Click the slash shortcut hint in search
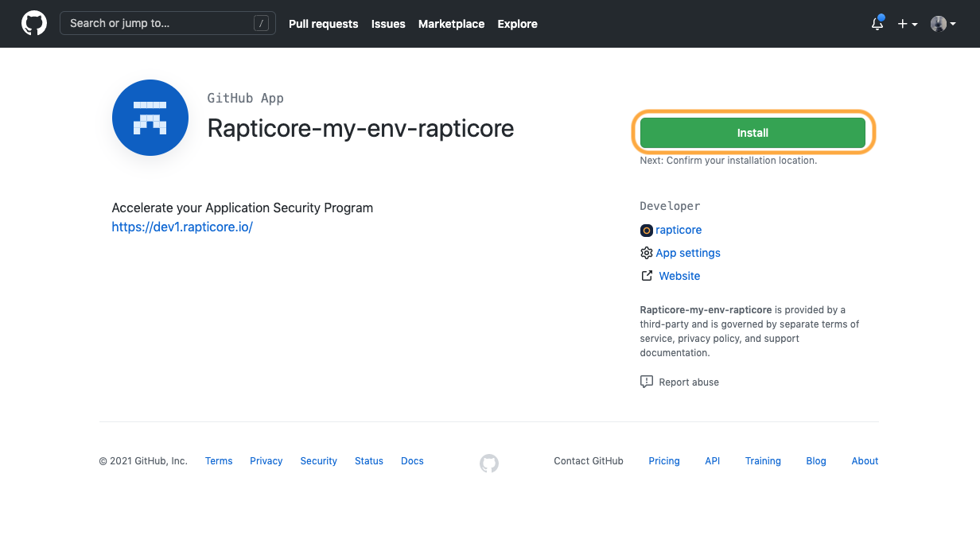The width and height of the screenshot is (980, 551). tap(262, 24)
